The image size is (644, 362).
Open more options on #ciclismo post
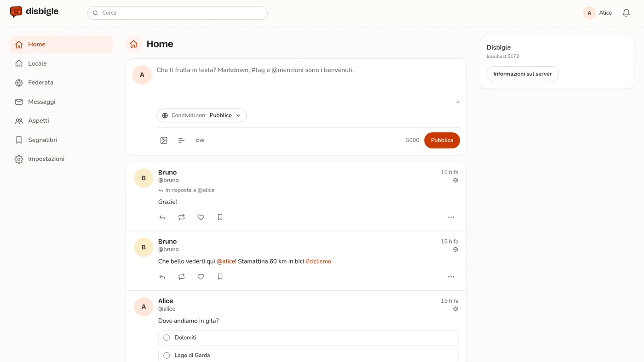point(451,277)
